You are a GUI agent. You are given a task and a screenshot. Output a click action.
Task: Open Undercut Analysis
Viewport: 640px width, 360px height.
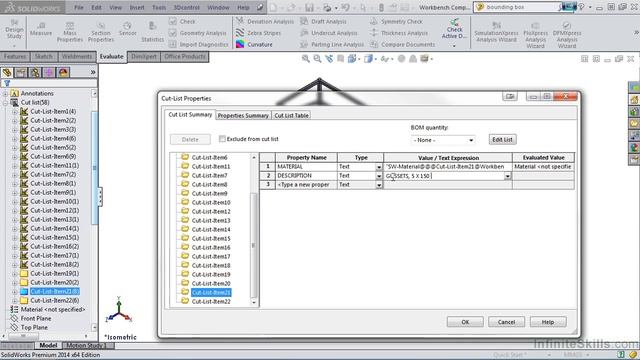pyautogui.click(x=329, y=33)
